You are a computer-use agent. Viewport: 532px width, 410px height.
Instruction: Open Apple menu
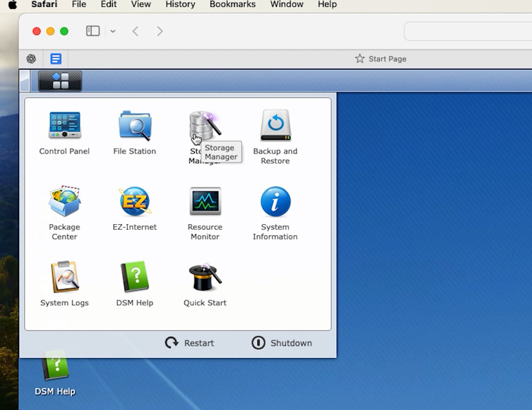point(12,4)
